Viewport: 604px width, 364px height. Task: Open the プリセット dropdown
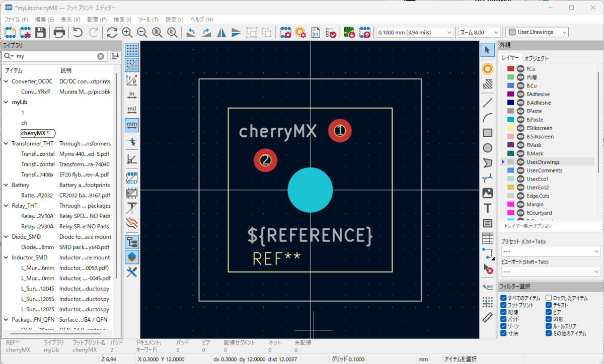coord(551,251)
